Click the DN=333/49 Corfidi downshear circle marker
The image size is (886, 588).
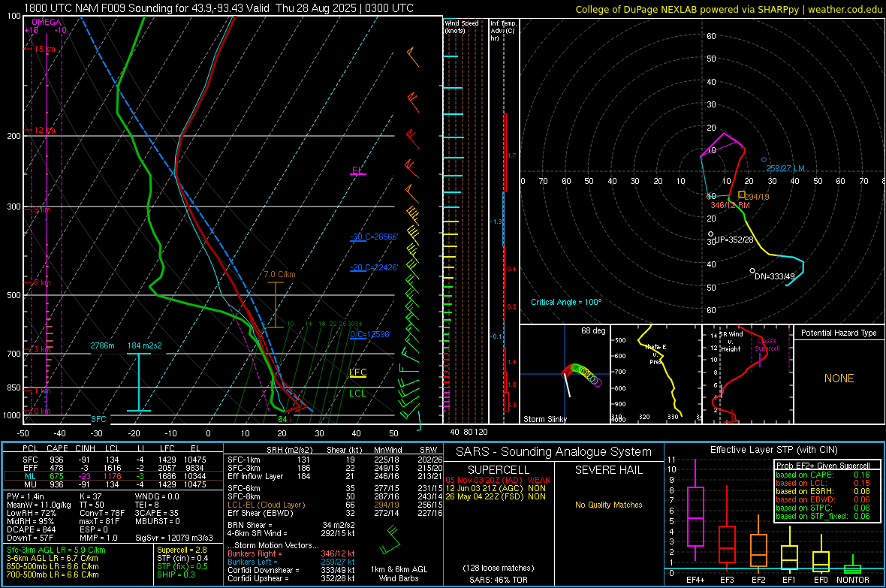pos(752,271)
